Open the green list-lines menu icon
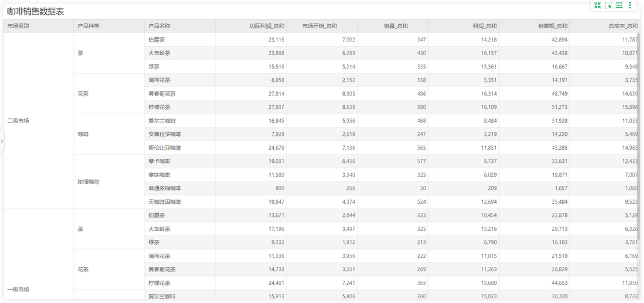This screenshot has height=303, width=644. (619, 5)
